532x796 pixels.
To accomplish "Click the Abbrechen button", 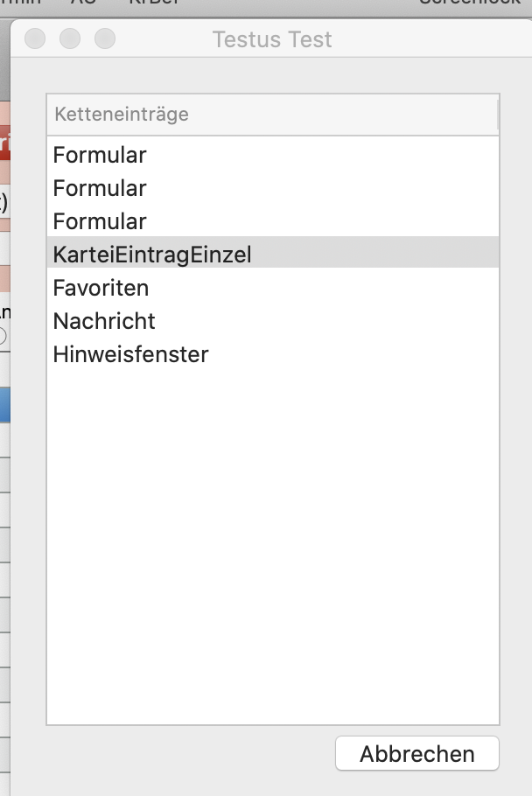I will (x=417, y=753).
